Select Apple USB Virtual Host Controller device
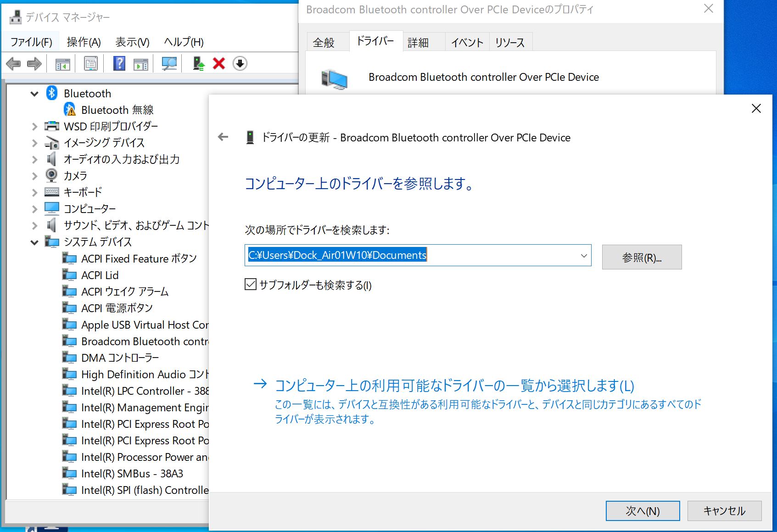 click(x=145, y=325)
